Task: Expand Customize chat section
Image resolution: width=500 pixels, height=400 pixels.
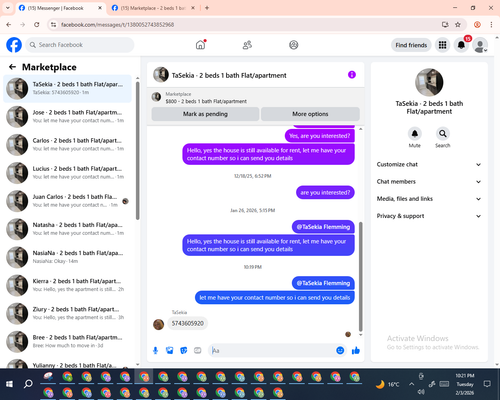Action: (429, 164)
